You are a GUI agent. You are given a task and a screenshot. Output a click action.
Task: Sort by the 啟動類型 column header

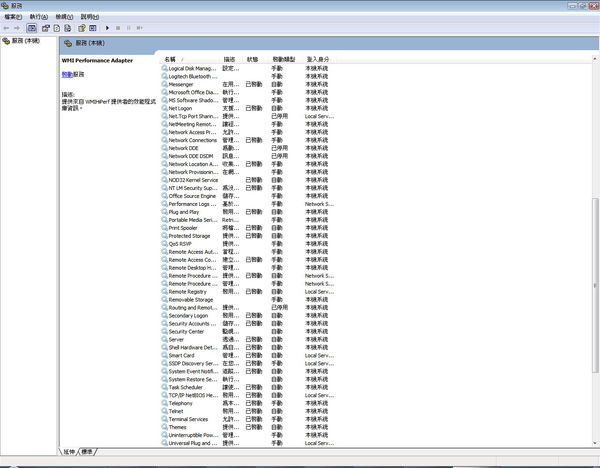pos(284,59)
